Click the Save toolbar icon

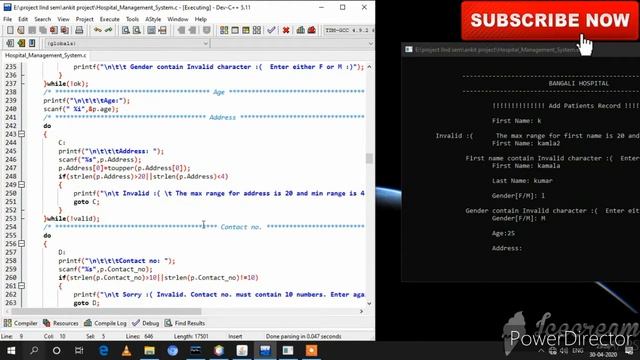click(32, 30)
